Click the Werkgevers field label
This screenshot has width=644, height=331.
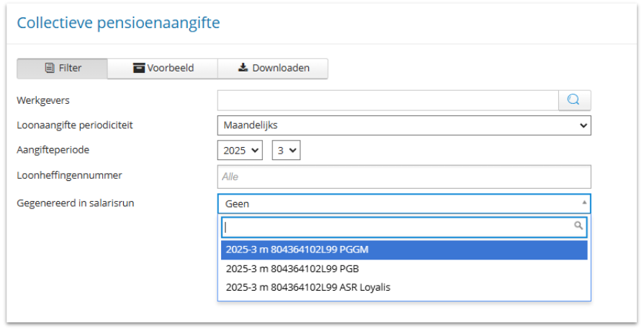[43, 100]
